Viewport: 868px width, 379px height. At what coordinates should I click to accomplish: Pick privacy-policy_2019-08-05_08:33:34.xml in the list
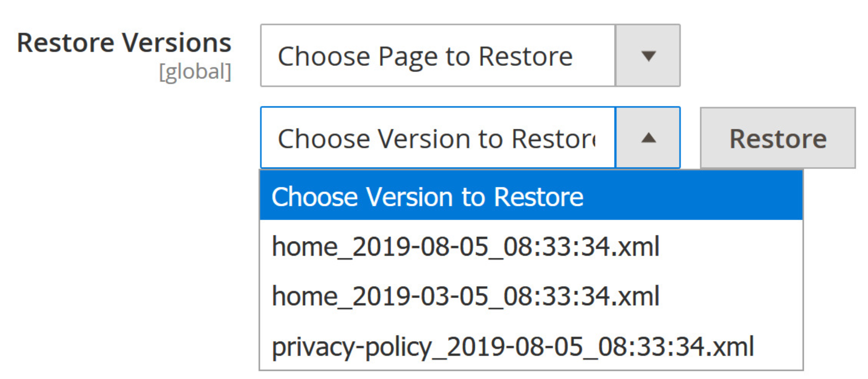[513, 346]
